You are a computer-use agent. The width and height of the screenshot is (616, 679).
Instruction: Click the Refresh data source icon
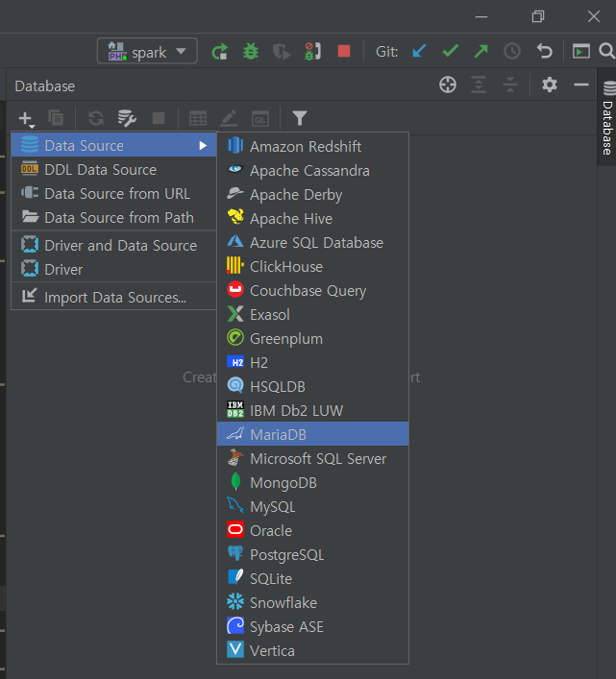tap(96, 118)
